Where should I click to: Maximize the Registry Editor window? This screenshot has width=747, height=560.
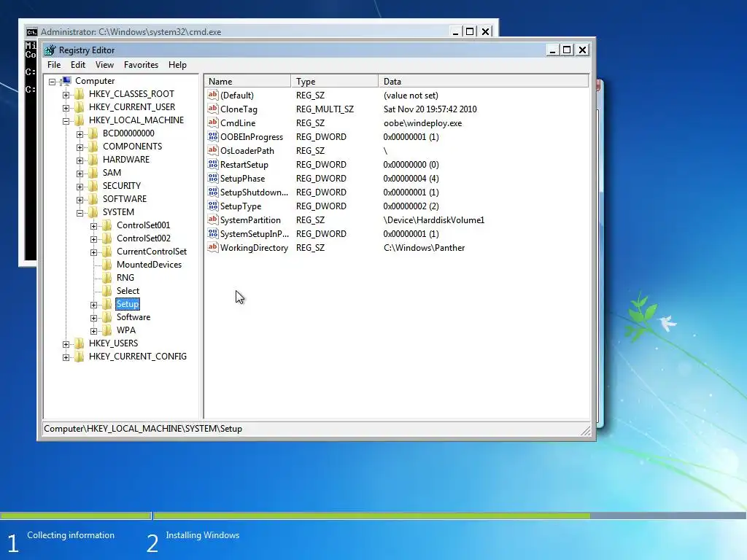[x=567, y=50]
